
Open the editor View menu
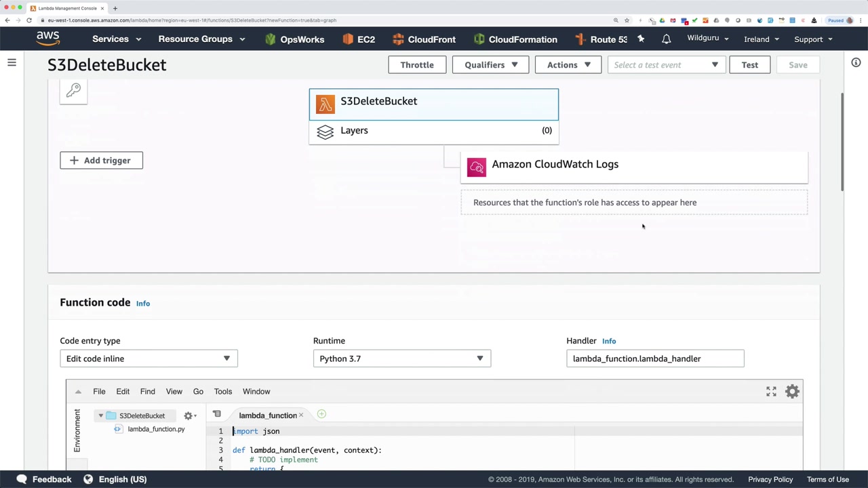174,391
